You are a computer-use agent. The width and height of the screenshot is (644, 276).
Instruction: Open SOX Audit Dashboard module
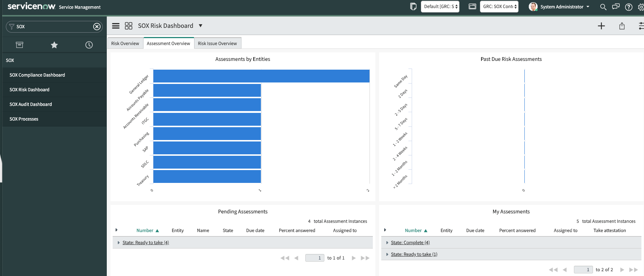tap(55, 104)
